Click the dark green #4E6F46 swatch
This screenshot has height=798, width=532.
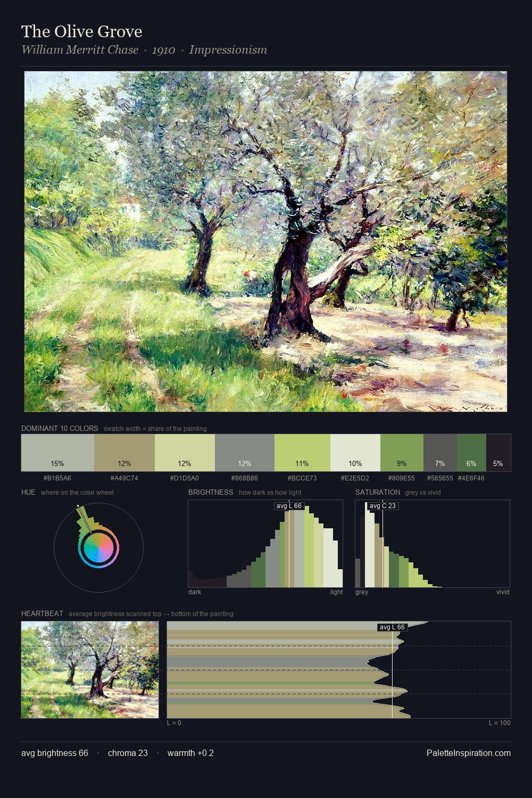point(471,453)
